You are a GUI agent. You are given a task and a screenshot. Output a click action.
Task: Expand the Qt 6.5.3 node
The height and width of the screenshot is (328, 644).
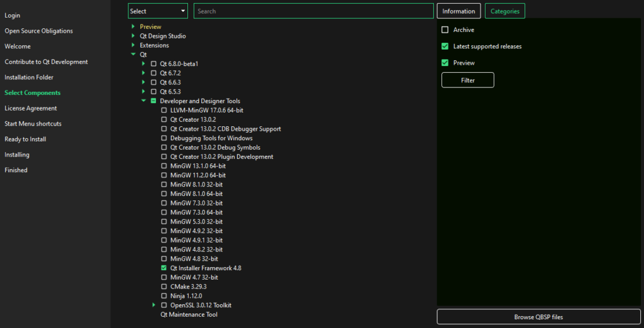pyautogui.click(x=143, y=91)
